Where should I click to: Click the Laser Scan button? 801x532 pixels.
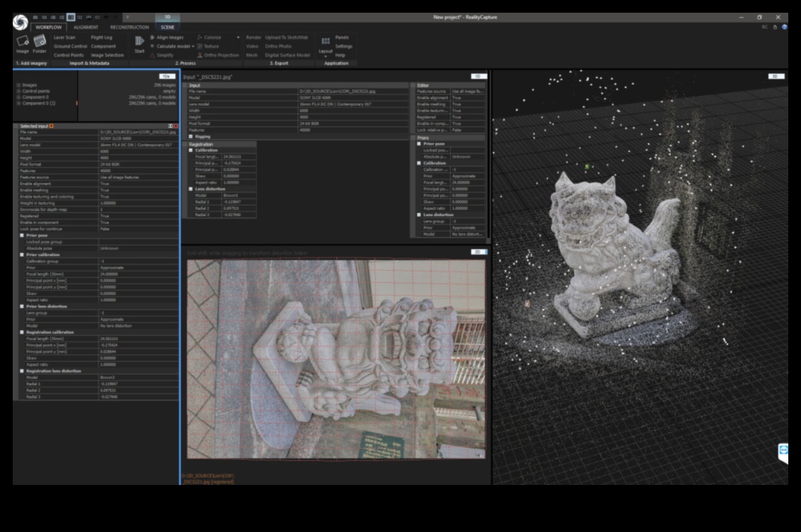tap(65, 38)
